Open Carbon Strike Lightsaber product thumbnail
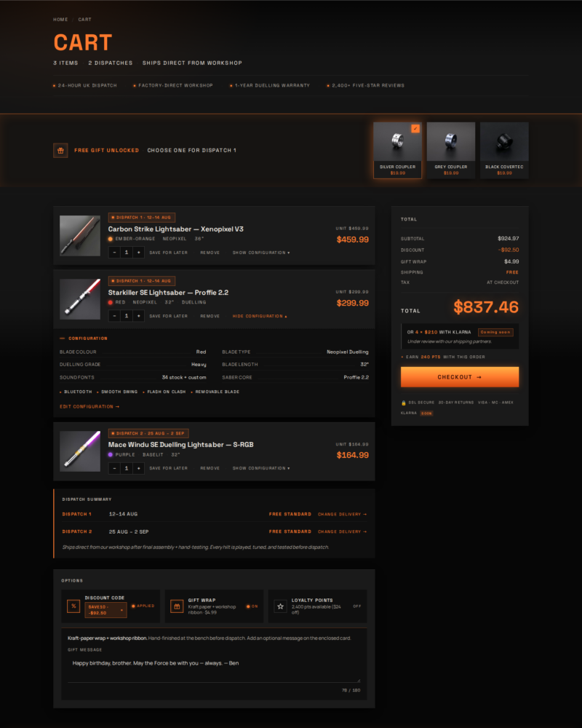Image resolution: width=582 pixels, height=728 pixels. coord(80,236)
